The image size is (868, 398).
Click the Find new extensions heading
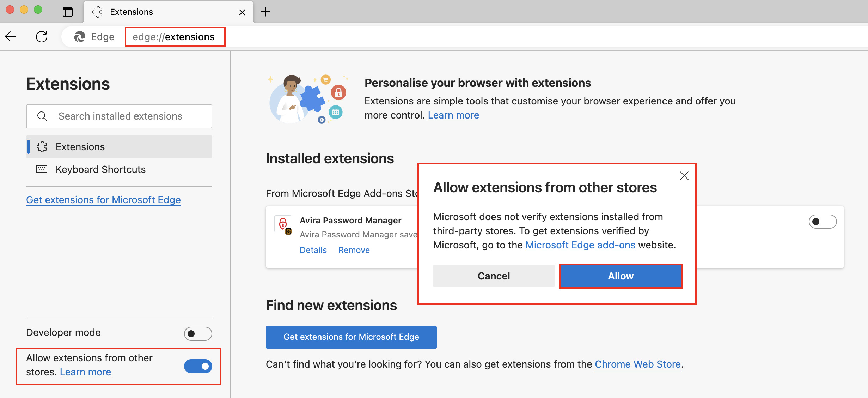[x=331, y=306]
